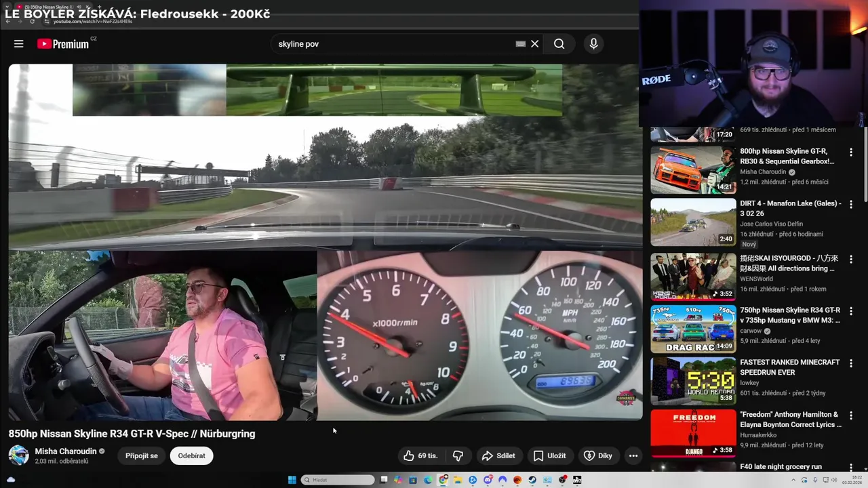Open 17:20 video thumbnail at sidebar top

[693, 134]
